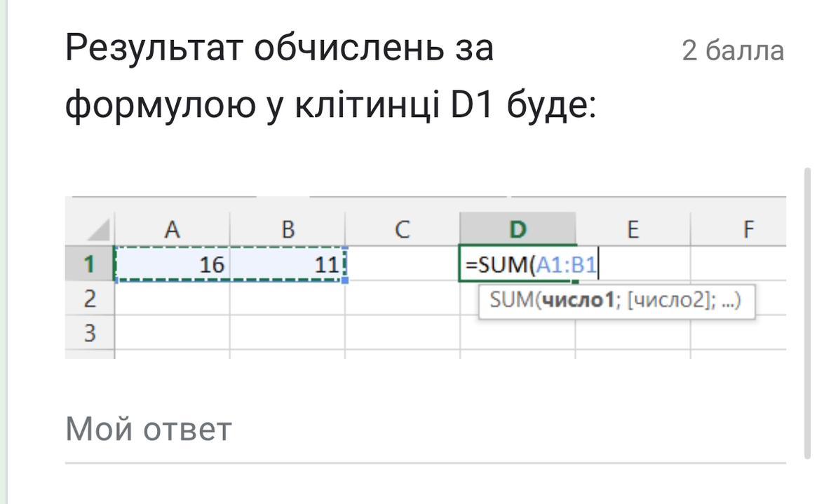Click cell A1 containing 16
The image size is (817, 504).
pyautogui.click(x=172, y=264)
